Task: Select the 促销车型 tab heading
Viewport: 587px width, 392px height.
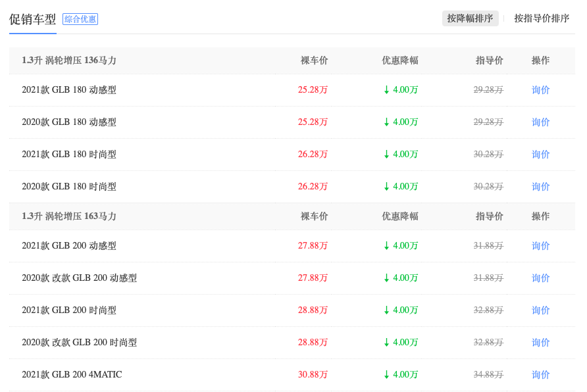Action: tap(32, 19)
